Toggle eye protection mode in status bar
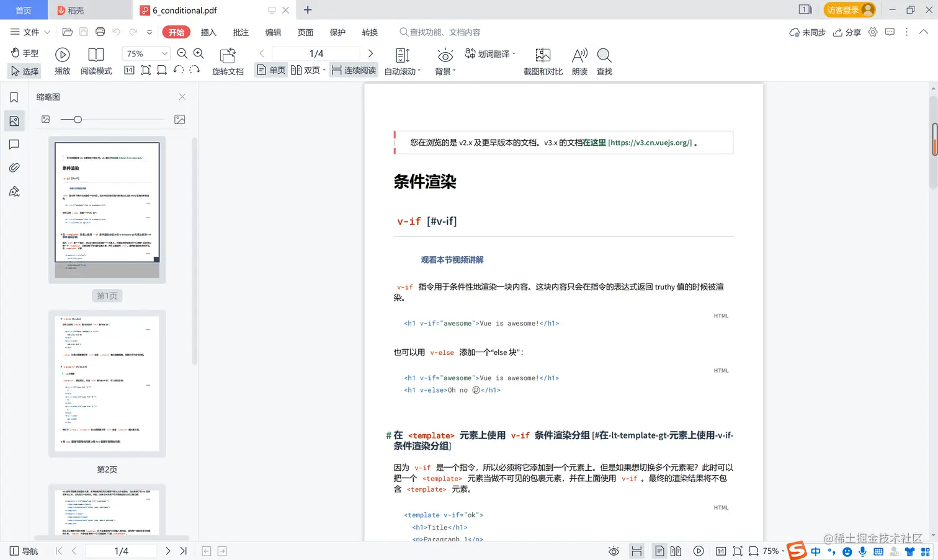 coord(614,551)
